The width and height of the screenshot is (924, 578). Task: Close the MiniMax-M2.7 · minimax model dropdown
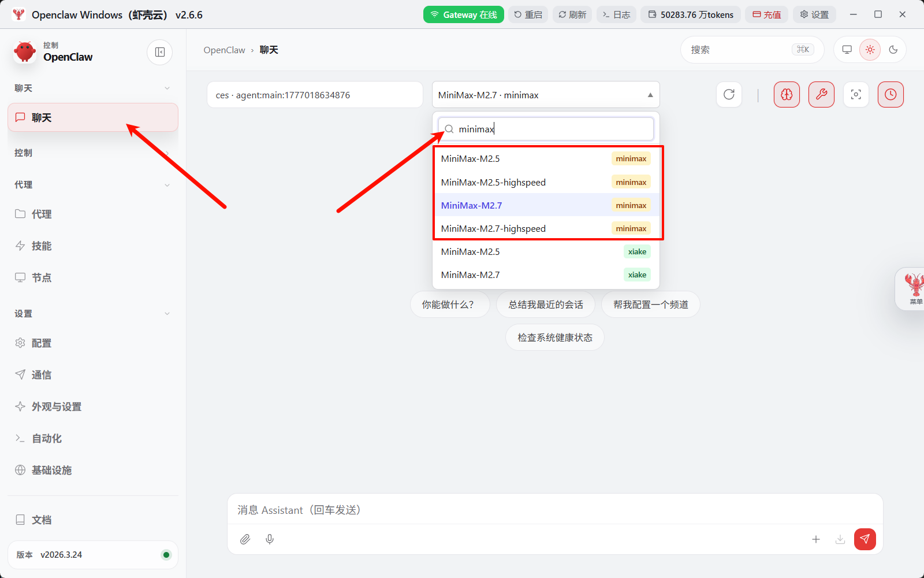pyautogui.click(x=546, y=95)
